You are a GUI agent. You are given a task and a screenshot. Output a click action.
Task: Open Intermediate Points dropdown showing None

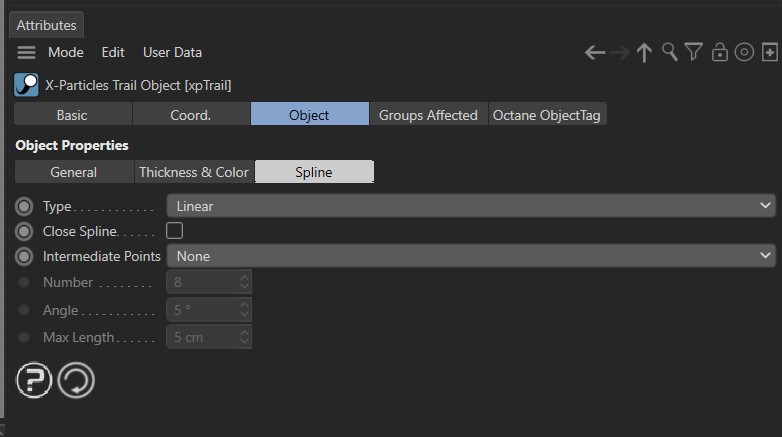471,256
